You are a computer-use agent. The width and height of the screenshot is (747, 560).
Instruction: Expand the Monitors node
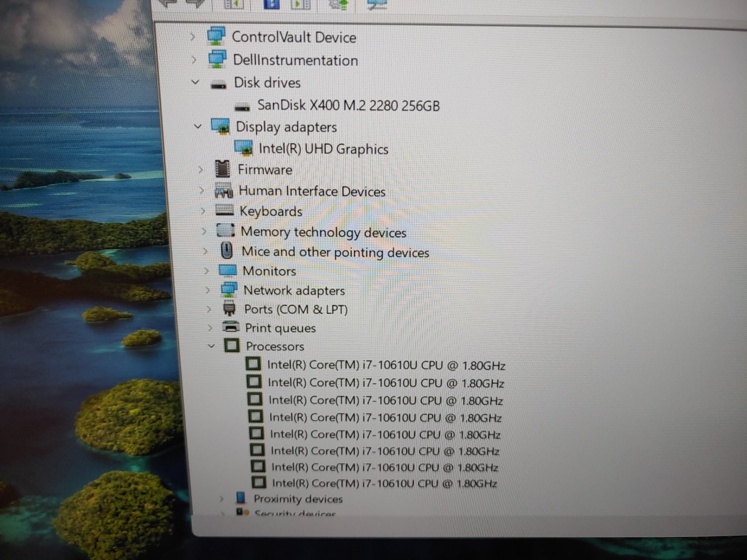pyautogui.click(x=206, y=271)
